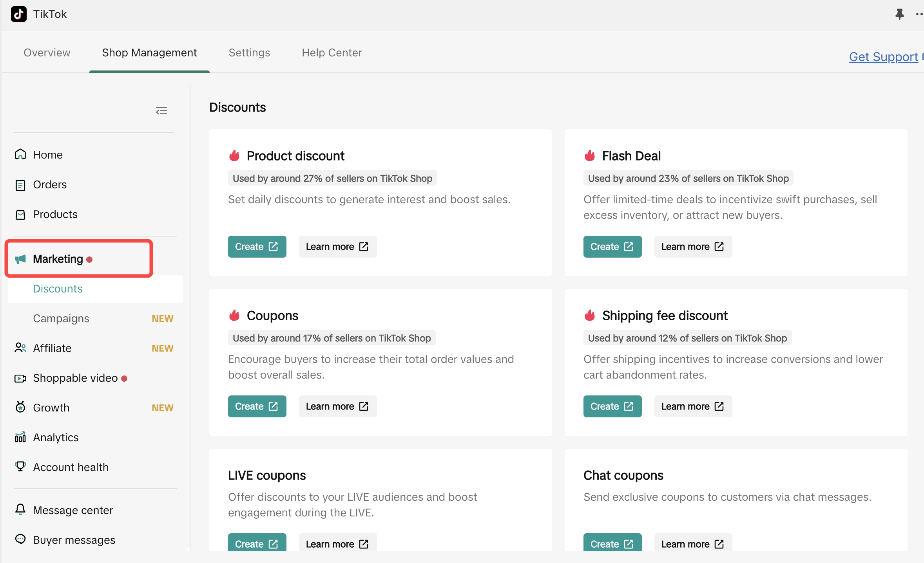The height and width of the screenshot is (563, 924).
Task: Create a Chat coupons promotion
Action: click(x=612, y=543)
